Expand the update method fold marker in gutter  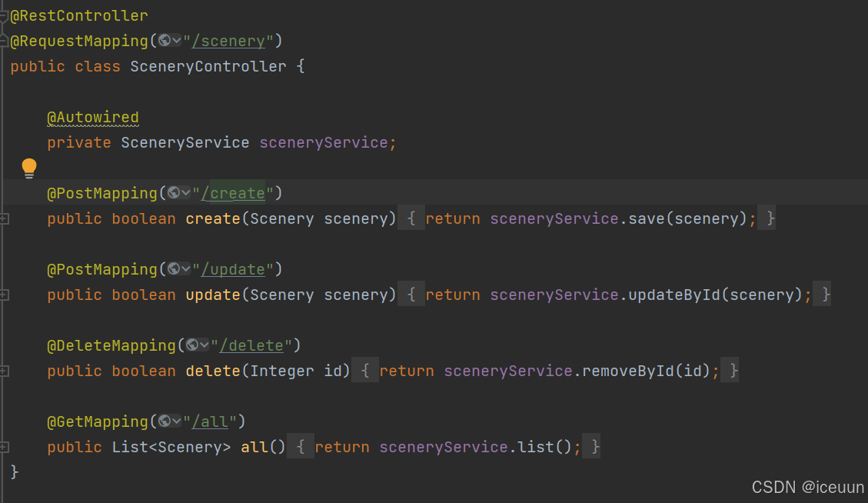click(x=4, y=295)
